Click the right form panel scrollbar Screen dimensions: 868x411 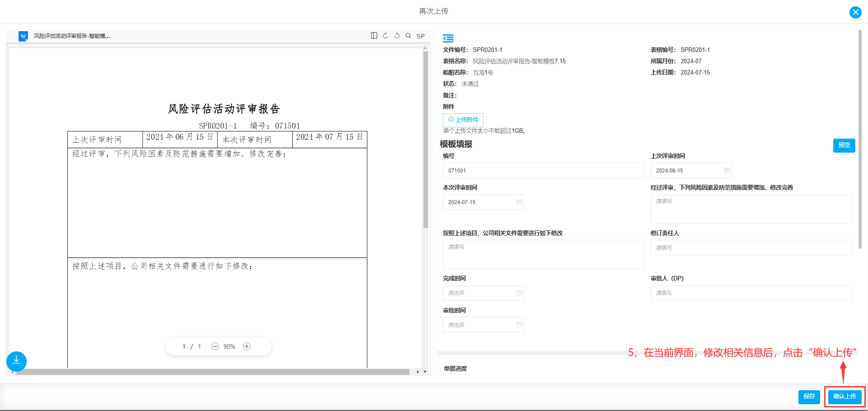(860, 139)
